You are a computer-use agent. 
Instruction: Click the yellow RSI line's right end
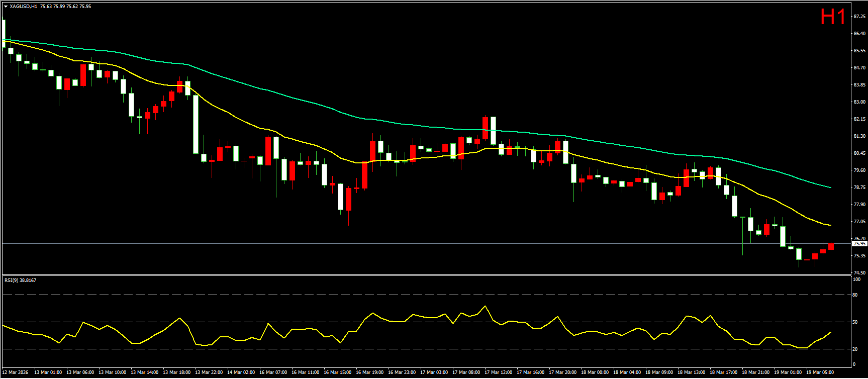[x=830, y=332]
